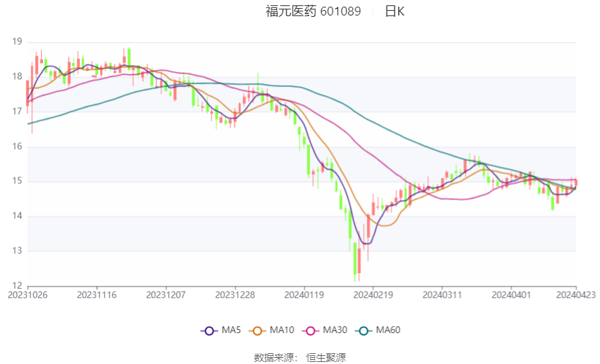Click the 19 price label on y-axis

point(17,42)
